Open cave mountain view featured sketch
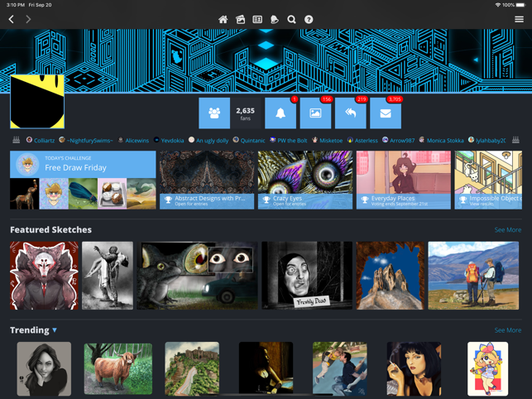 coord(391,276)
